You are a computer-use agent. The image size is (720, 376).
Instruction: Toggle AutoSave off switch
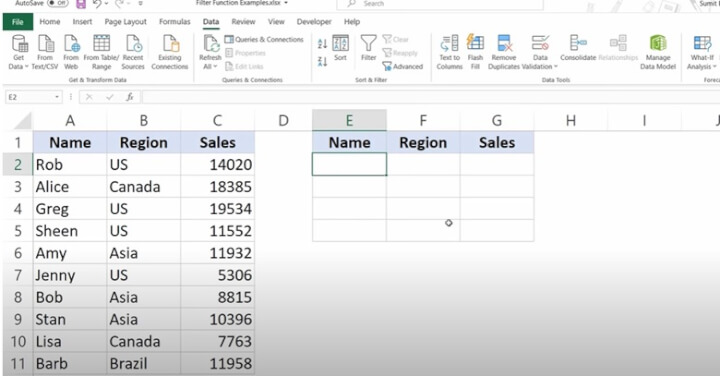pyautogui.click(x=58, y=3)
